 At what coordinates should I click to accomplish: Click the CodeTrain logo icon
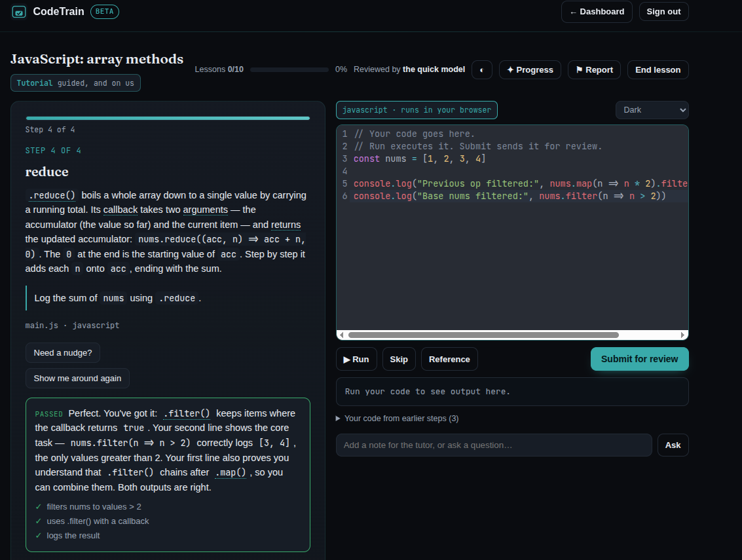pyautogui.click(x=19, y=12)
